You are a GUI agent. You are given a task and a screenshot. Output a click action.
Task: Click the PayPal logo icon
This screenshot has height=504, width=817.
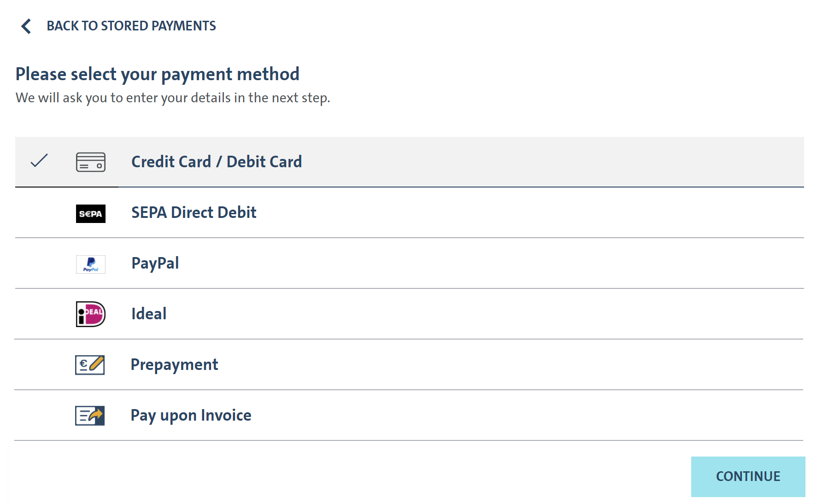90,264
